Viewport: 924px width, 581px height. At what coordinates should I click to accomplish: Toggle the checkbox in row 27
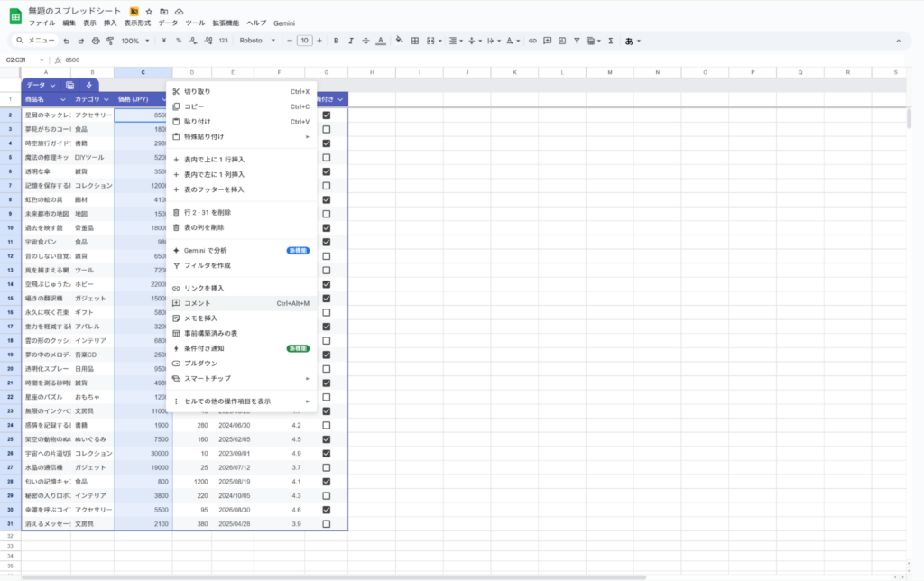(326, 467)
